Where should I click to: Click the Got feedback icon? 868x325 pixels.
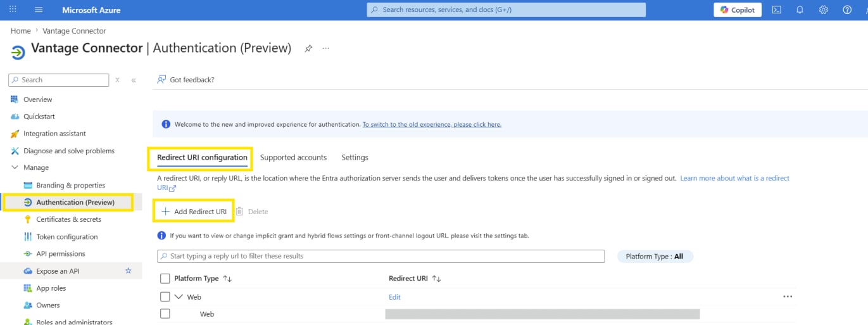(161, 80)
